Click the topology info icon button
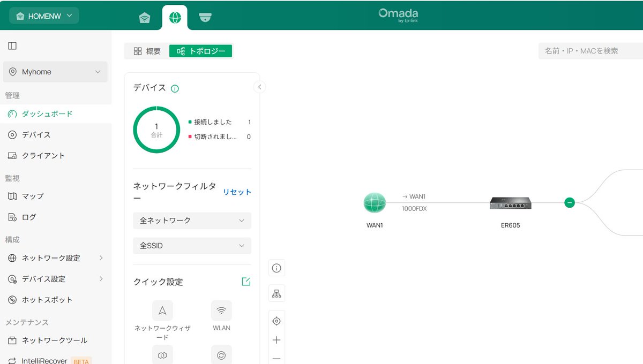Image resolution: width=643 pixels, height=364 pixels. click(276, 268)
